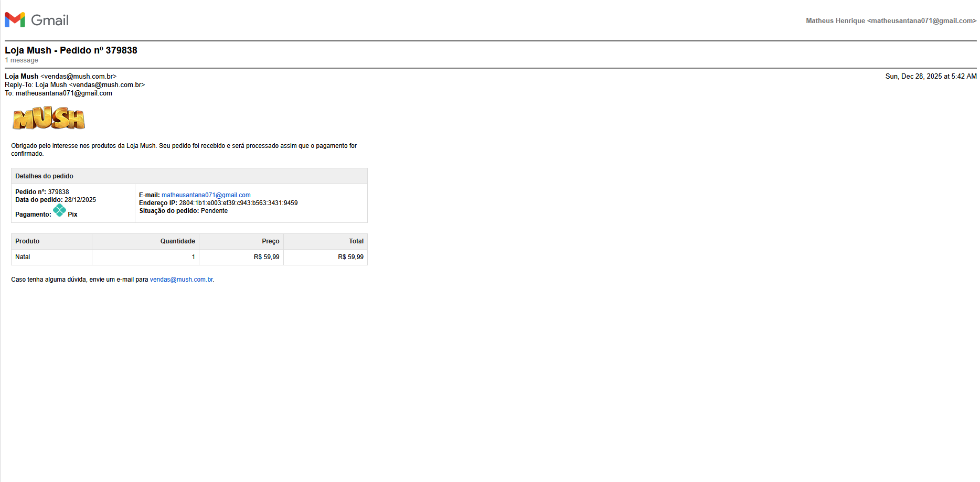Click the account name 'Matheus Henrique' at top right

click(x=835, y=21)
